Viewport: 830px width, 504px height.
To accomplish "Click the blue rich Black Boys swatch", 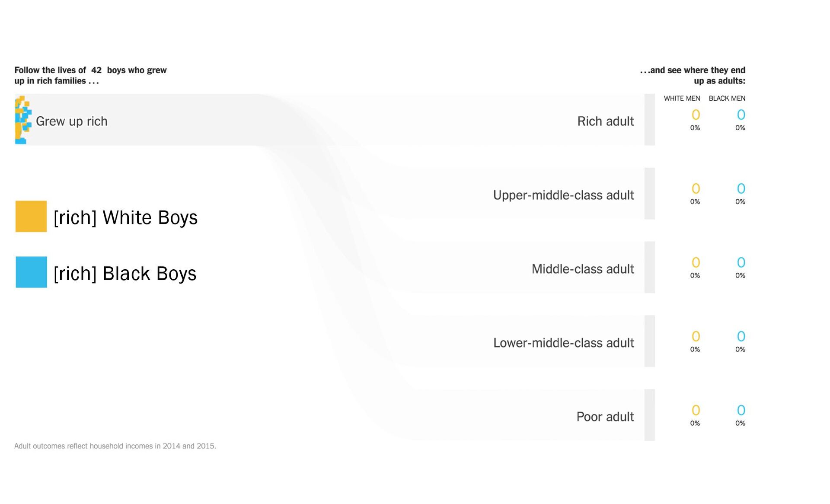I will 31,272.
